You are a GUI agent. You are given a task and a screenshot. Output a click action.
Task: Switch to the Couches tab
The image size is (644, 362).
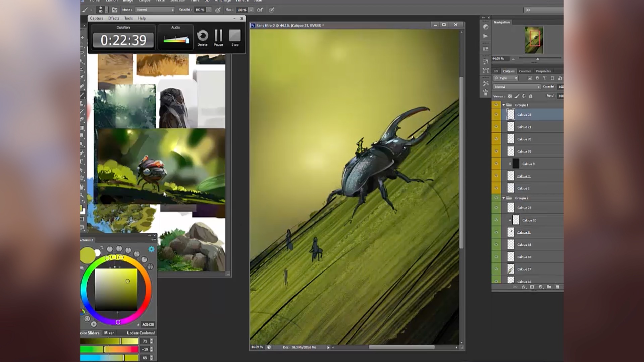click(525, 71)
